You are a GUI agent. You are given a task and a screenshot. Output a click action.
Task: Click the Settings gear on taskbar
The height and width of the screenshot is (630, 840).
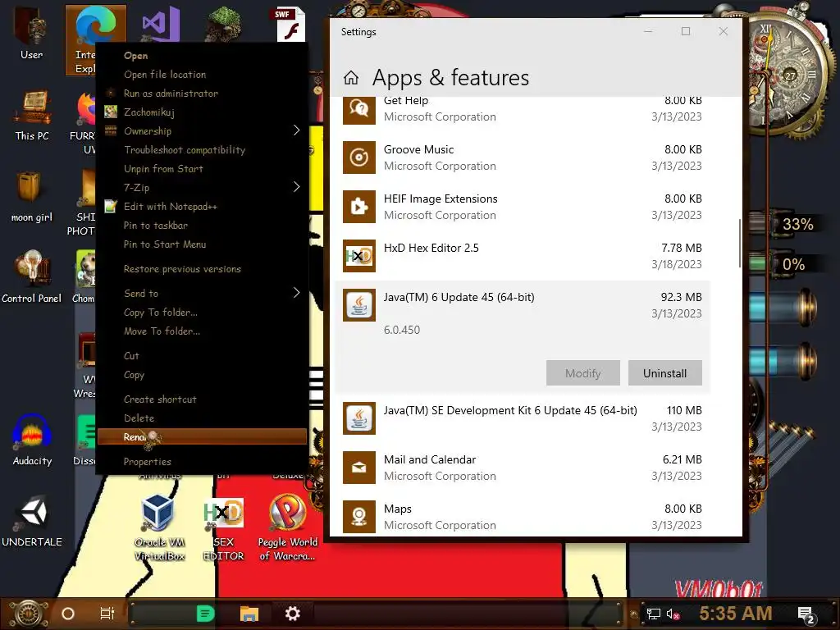point(293,614)
